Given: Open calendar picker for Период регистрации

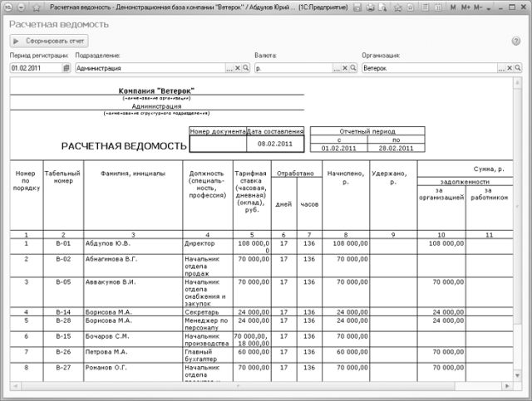Looking at the screenshot, I should pyautogui.click(x=66, y=68).
